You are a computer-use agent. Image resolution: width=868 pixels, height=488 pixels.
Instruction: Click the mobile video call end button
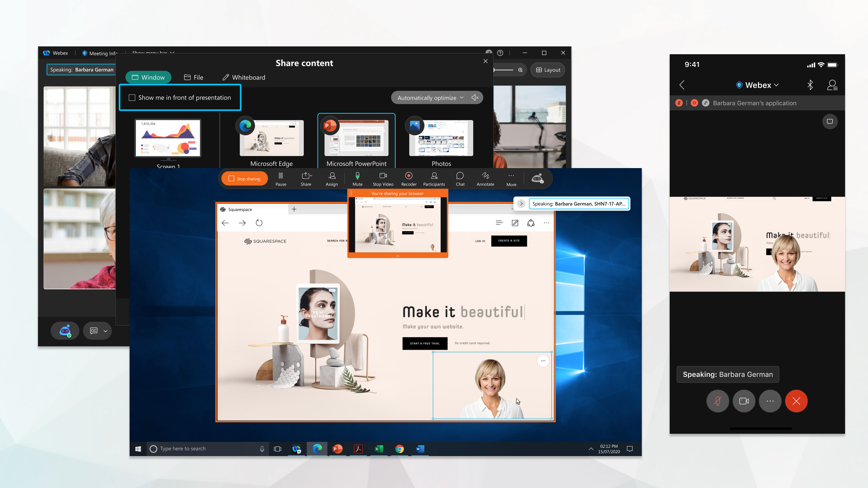pyautogui.click(x=797, y=400)
